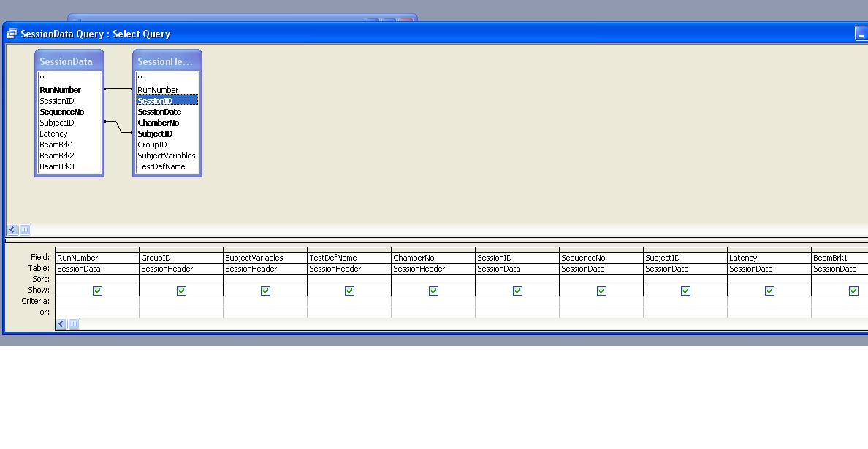Click left arrow of table pane scrollbar
This screenshot has height=449, width=868.
(12, 229)
